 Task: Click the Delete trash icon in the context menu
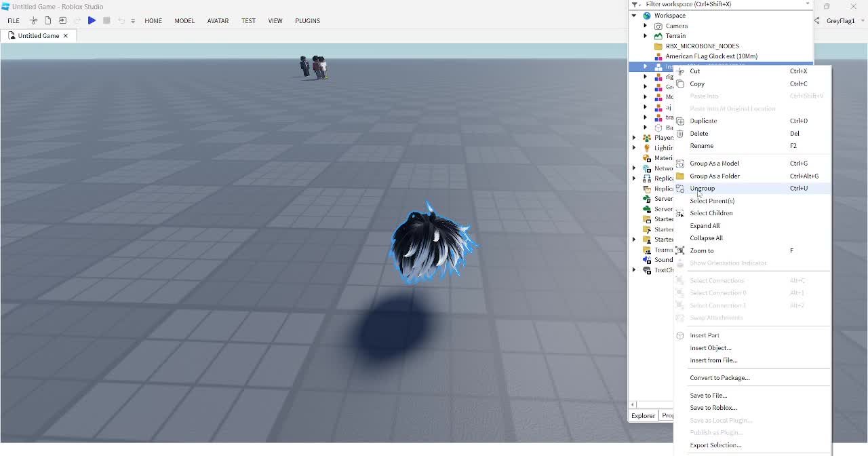(x=680, y=134)
